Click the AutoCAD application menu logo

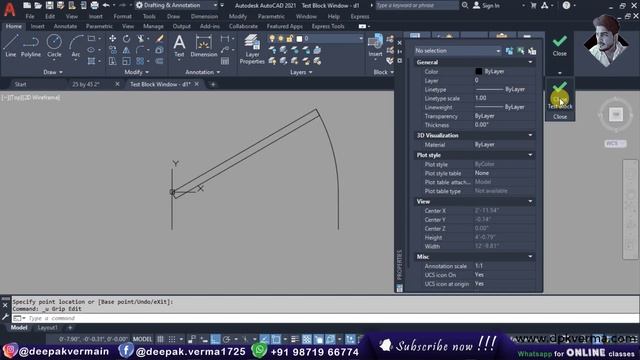(x=9, y=9)
